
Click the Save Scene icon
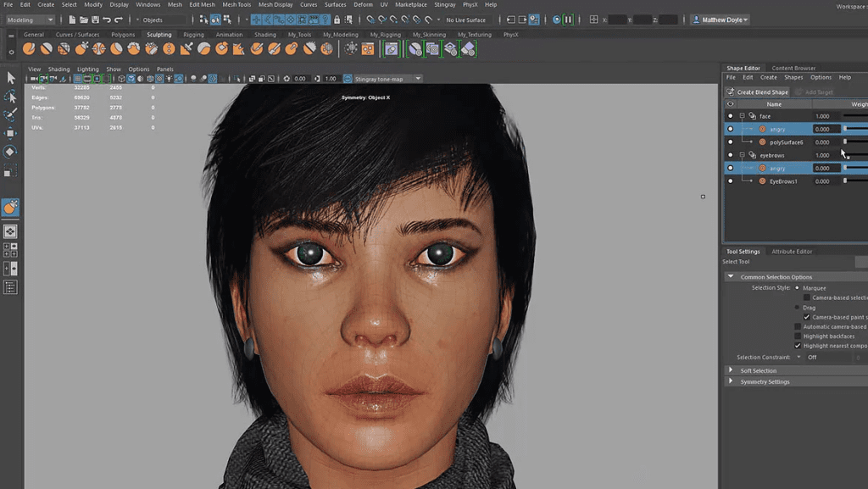[x=95, y=19]
